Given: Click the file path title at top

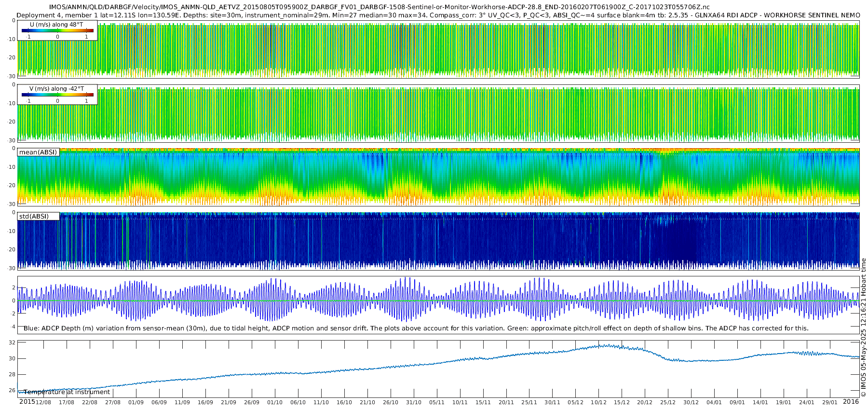Looking at the screenshot, I should [x=380, y=7].
